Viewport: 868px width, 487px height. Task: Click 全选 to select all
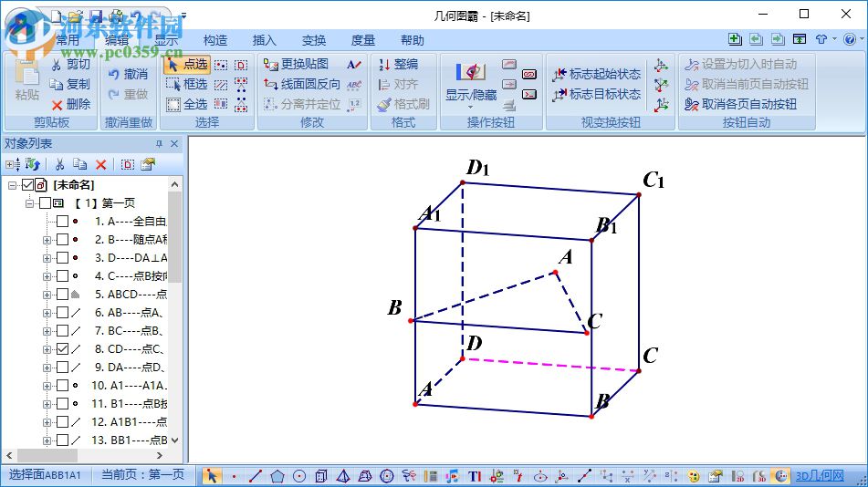click(x=187, y=104)
